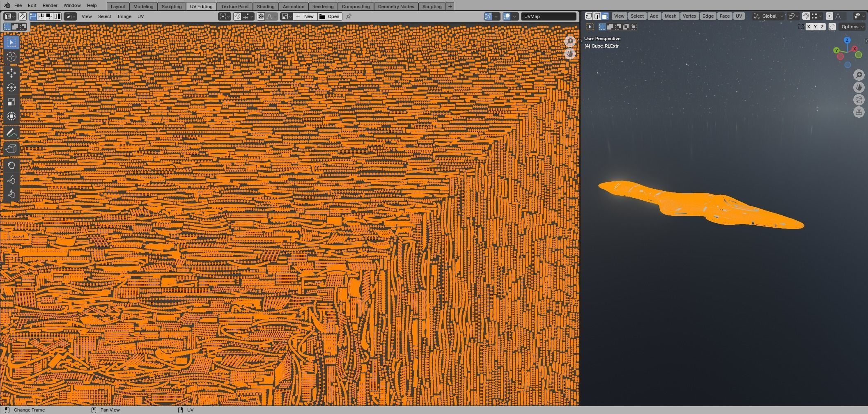Open UV pivot point dropdown

(x=225, y=16)
